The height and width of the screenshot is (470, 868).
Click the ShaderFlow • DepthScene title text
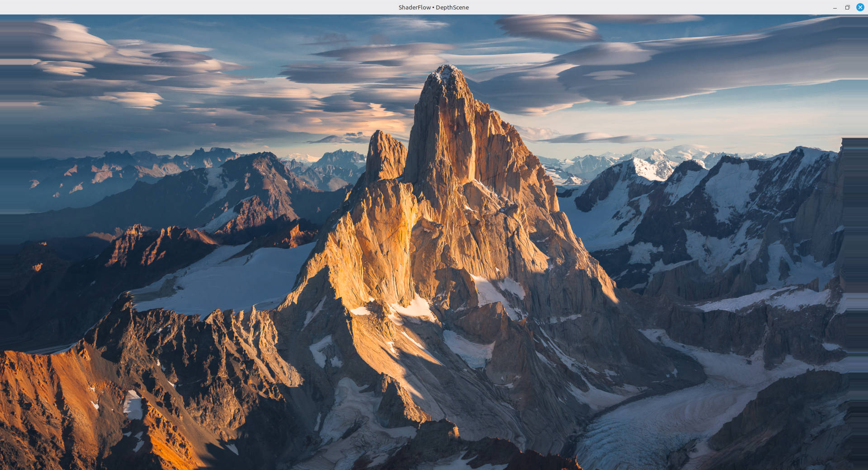[434, 7]
